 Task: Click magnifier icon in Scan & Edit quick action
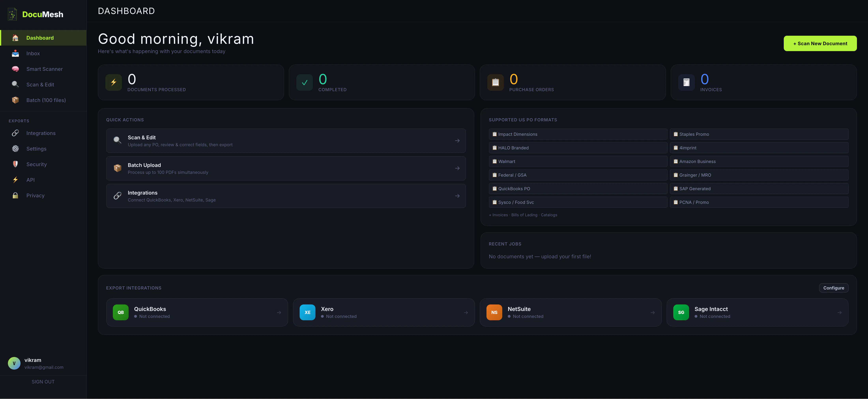click(117, 140)
